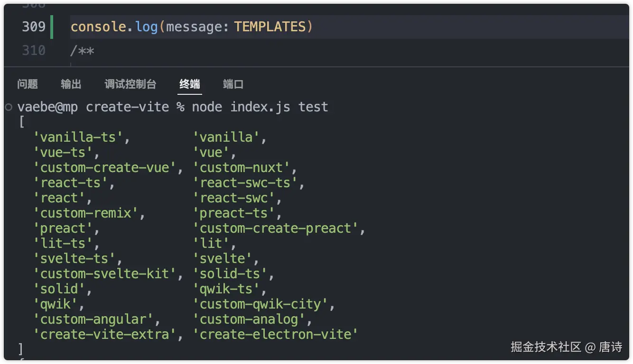This screenshot has width=633, height=364.
Task: Click 'react-swc-ts' in the terminal output
Action: coord(245,183)
